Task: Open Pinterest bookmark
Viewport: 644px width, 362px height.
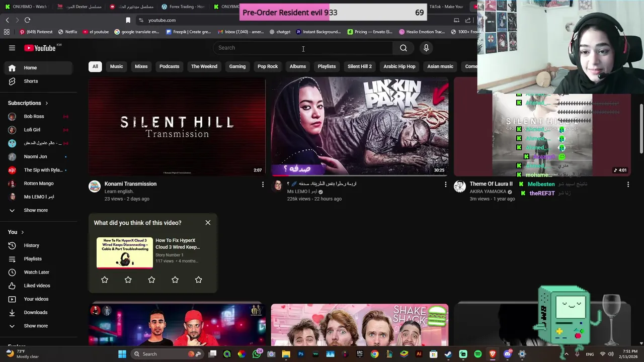Action: 36,32
